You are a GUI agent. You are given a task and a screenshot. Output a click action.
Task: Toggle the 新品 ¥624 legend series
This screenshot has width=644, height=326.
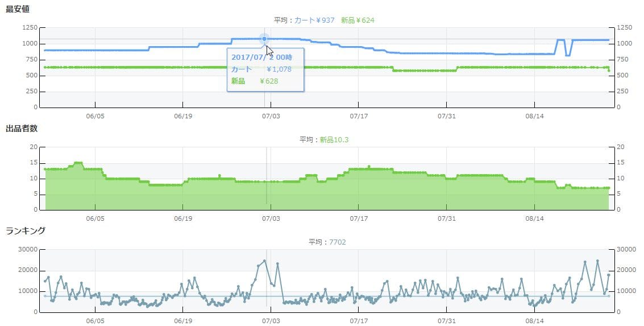coord(358,20)
